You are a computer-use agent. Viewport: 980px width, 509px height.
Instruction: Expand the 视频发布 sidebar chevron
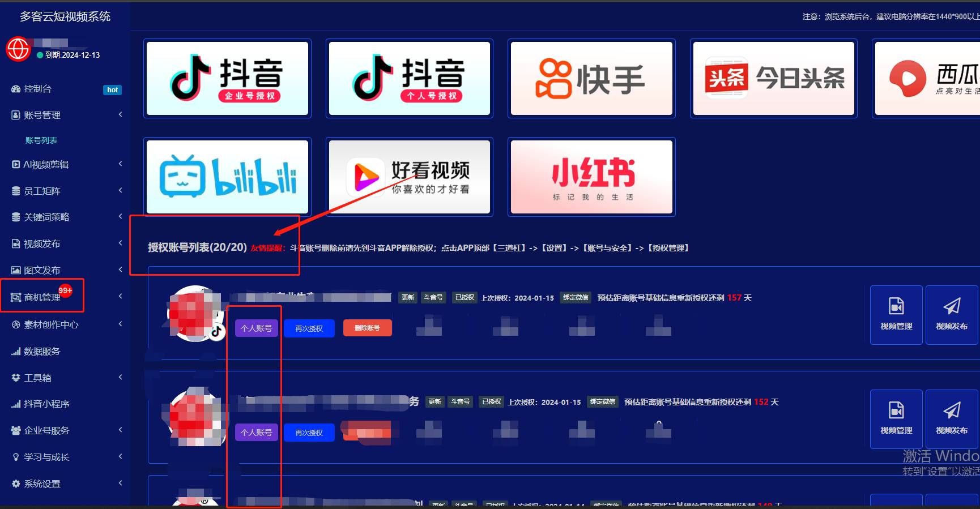pyautogui.click(x=120, y=243)
